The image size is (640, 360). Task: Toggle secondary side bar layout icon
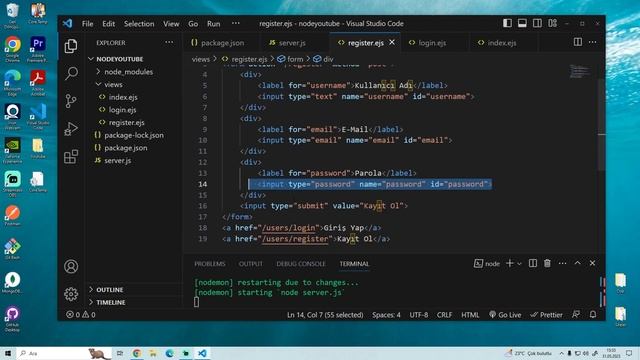pos(537,23)
